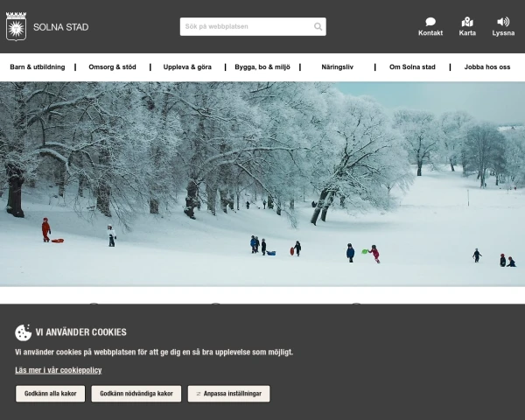525x420 pixels.
Task: Open the Näringsliv menu
Action: pyautogui.click(x=337, y=67)
